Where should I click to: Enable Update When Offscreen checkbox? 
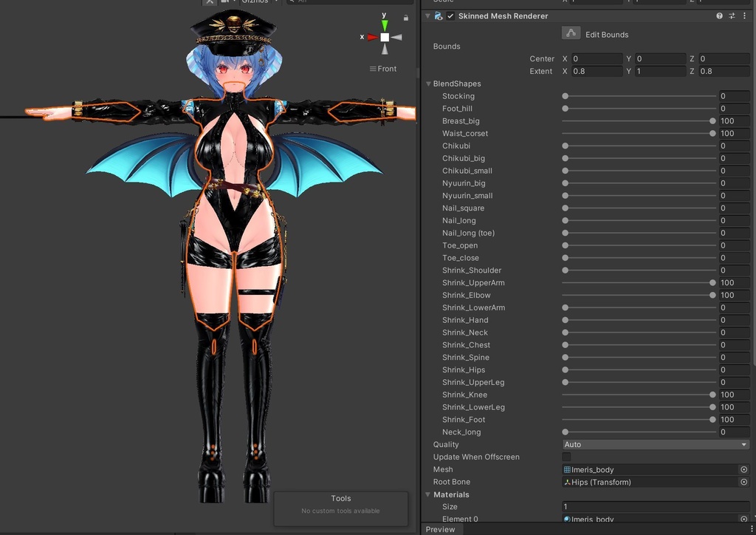click(x=566, y=457)
